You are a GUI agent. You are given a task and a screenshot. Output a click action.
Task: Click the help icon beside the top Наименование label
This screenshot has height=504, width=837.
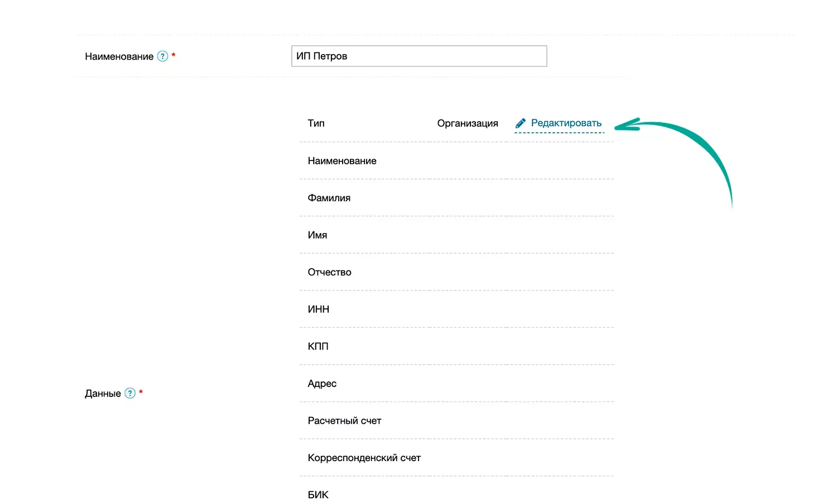[x=162, y=56]
